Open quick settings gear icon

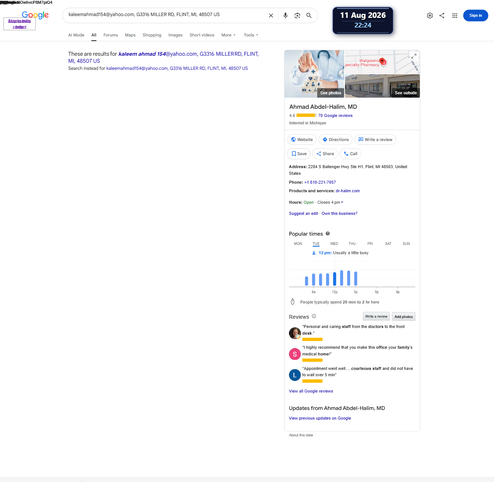pyautogui.click(x=430, y=15)
